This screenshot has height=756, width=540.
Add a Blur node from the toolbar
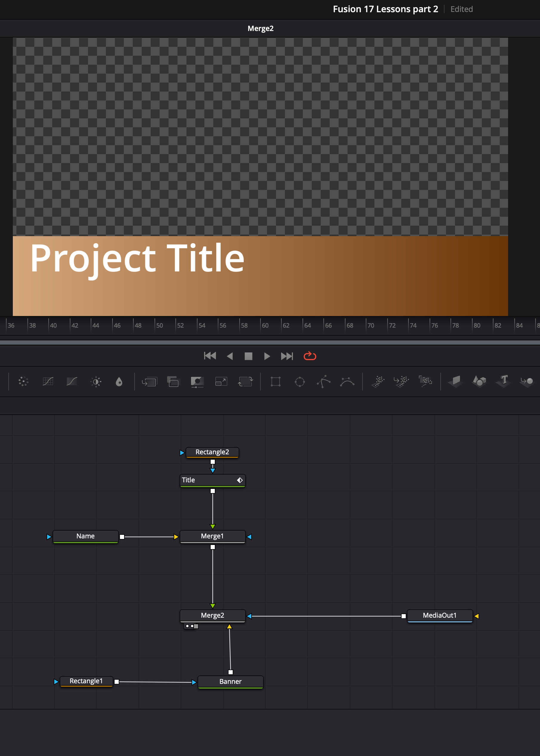pyautogui.click(x=119, y=381)
